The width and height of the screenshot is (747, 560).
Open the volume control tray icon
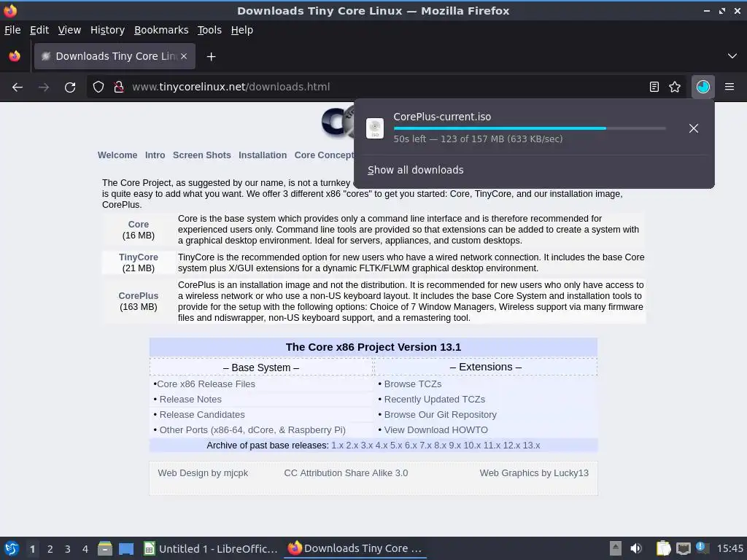tap(636, 548)
